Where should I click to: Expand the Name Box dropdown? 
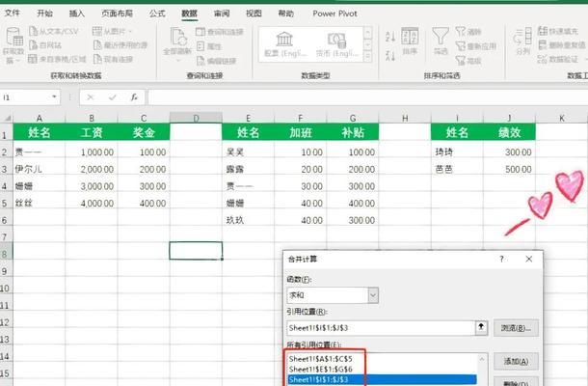point(54,97)
